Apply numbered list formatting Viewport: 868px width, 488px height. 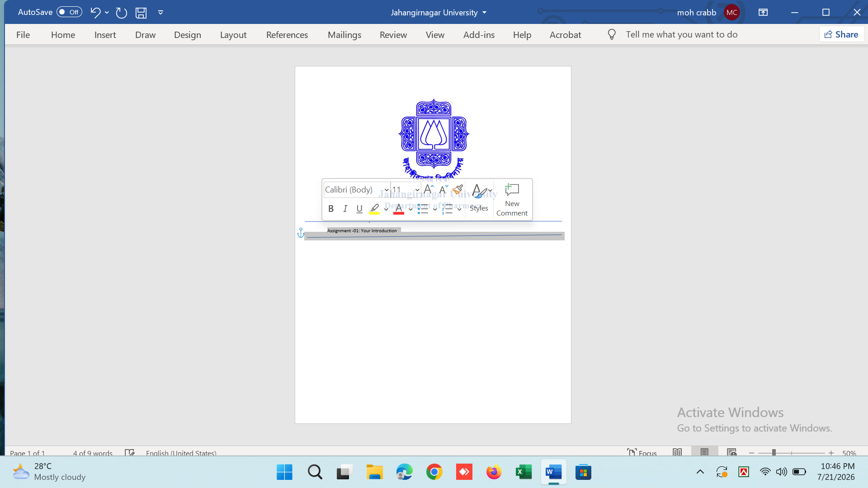coord(448,209)
